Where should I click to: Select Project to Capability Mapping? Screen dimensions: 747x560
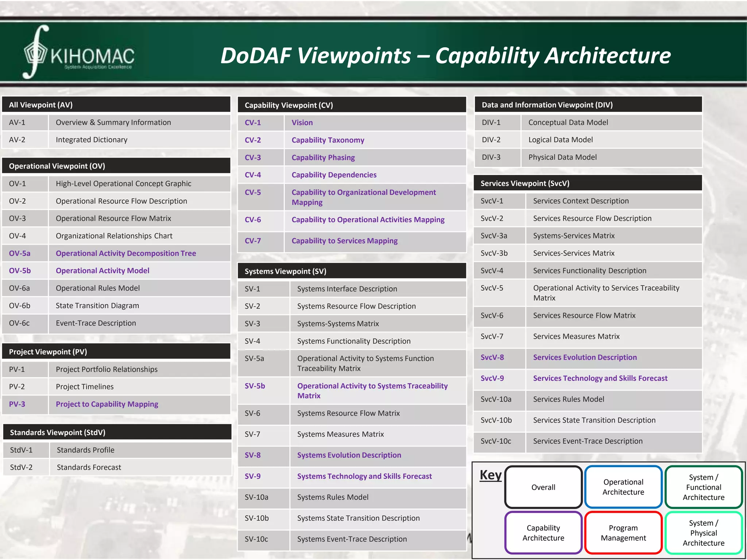click(x=107, y=404)
